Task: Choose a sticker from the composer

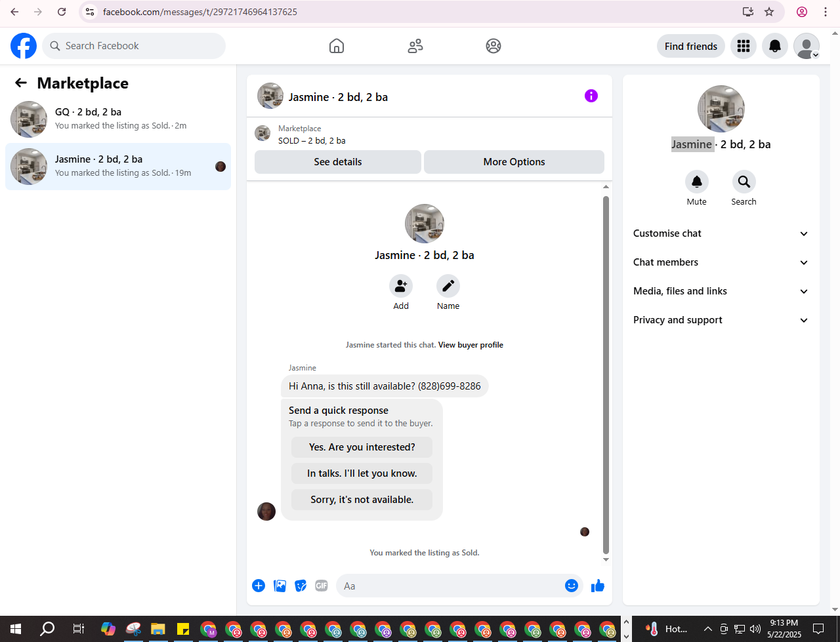Action: [301, 586]
